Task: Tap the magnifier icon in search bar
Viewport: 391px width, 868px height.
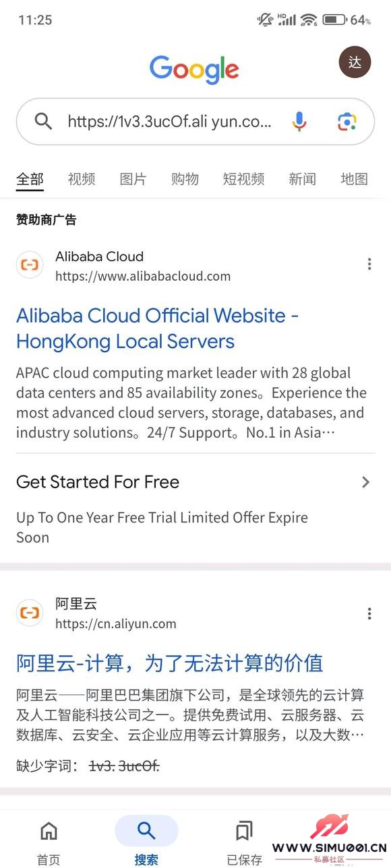Action: click(43, 121)
